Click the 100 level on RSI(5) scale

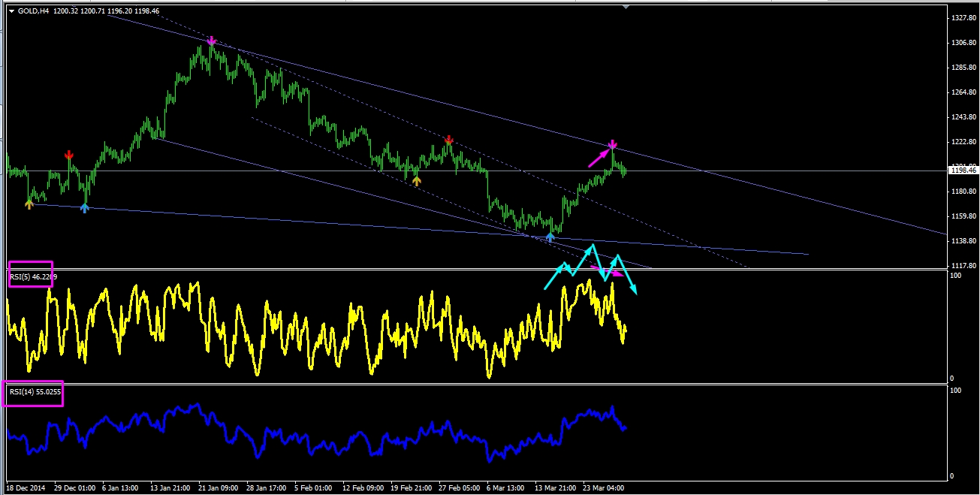(x=956, y=276)
